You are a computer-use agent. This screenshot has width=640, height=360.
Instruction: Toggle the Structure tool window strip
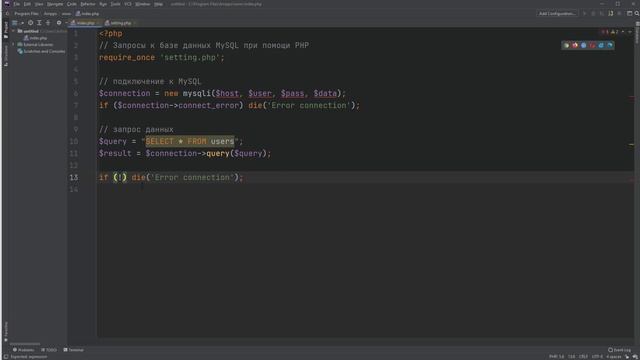(x=6, y=56)
